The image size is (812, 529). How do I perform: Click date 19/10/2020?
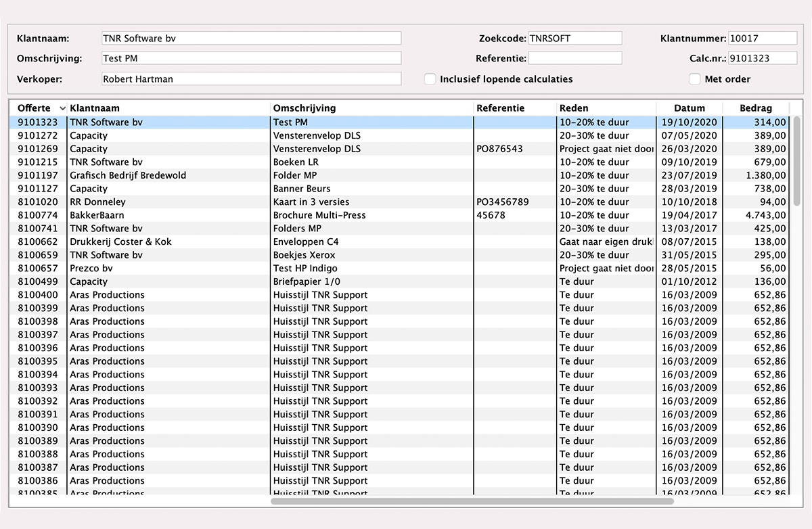coord(689,122)
